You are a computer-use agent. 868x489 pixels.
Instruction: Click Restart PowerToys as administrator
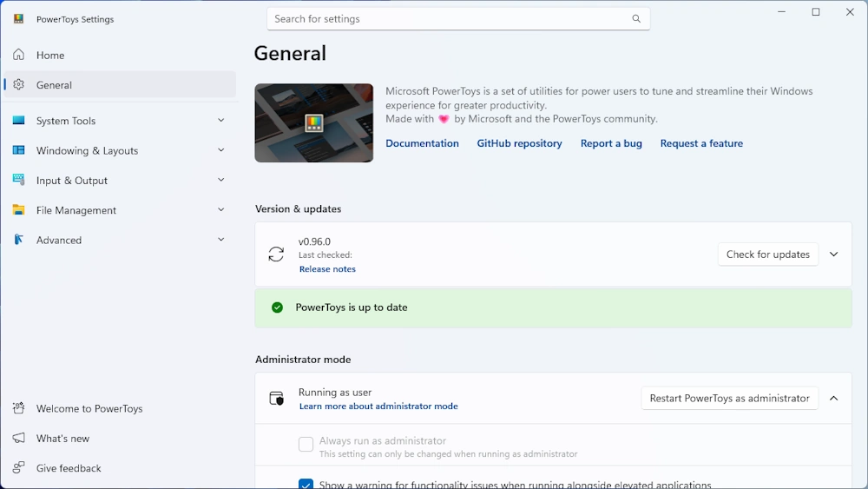(729, 399)
